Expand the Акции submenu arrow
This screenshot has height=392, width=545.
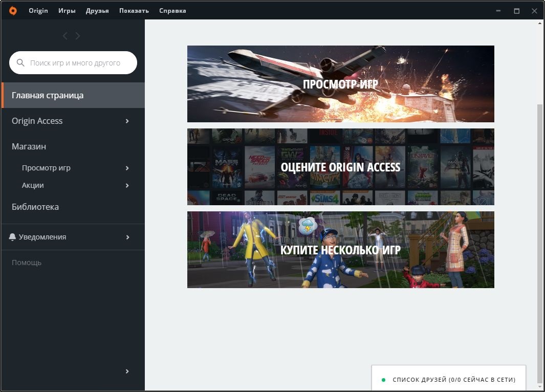[x=127, y=186]
